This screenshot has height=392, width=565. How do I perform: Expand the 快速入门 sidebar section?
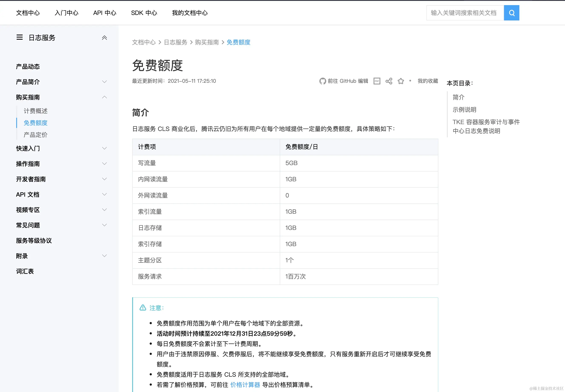104,148
